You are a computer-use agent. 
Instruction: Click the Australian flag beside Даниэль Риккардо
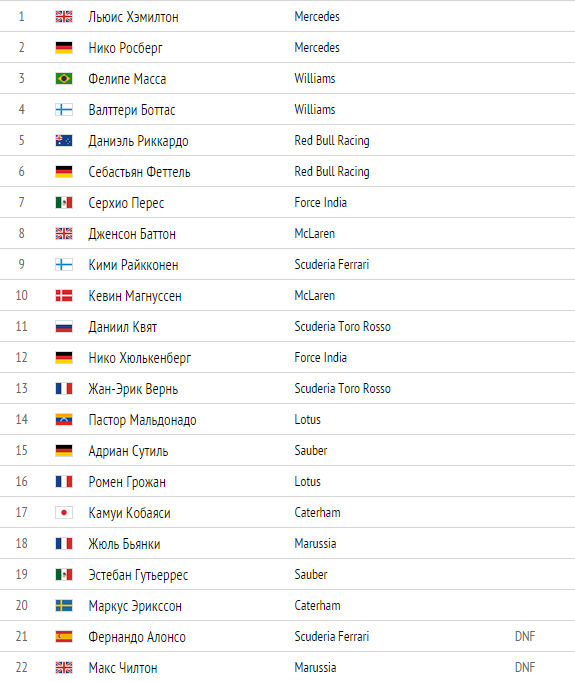click(64, 140)
